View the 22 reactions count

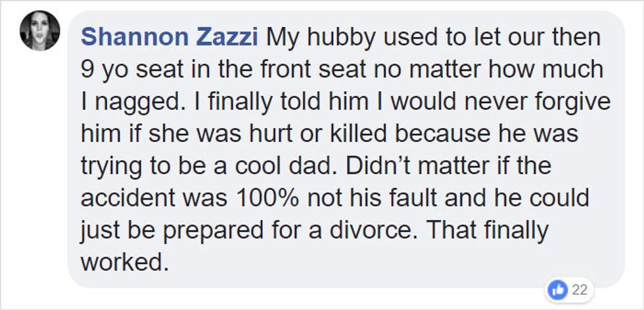click(580, 289)
